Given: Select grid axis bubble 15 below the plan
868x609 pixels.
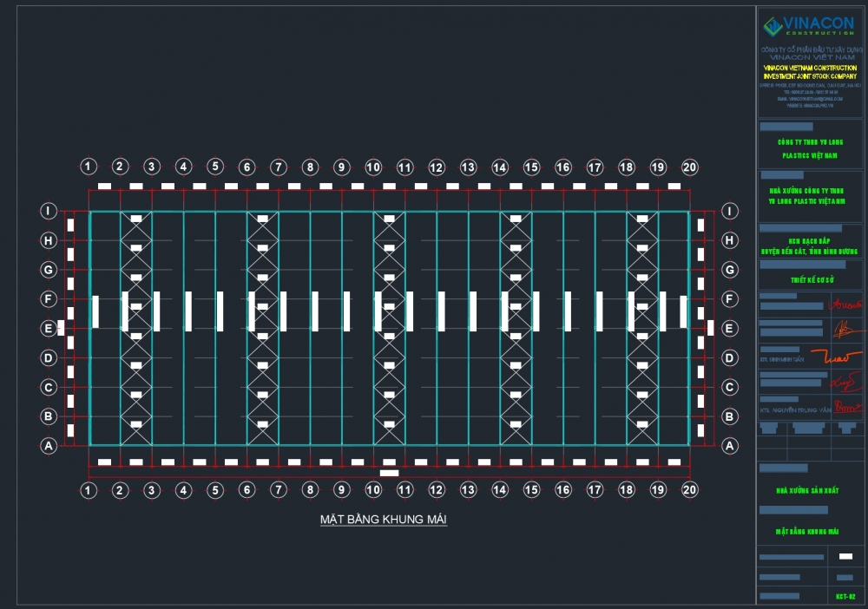Looking at the screenshot, I should coord(531,491).
